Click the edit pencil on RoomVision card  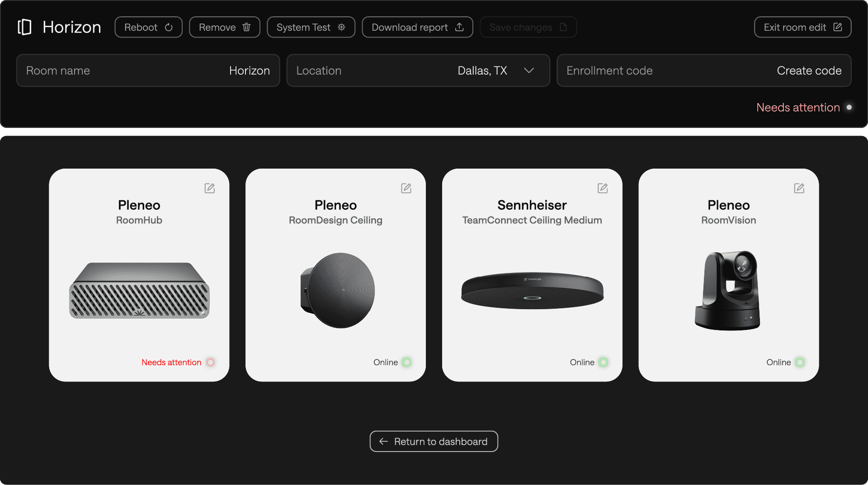[799, 188]
